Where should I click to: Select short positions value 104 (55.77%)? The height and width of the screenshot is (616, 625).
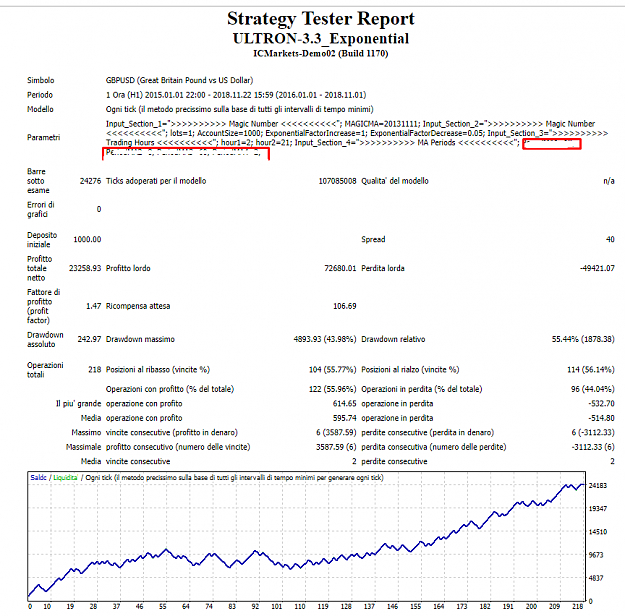point(332,370)
